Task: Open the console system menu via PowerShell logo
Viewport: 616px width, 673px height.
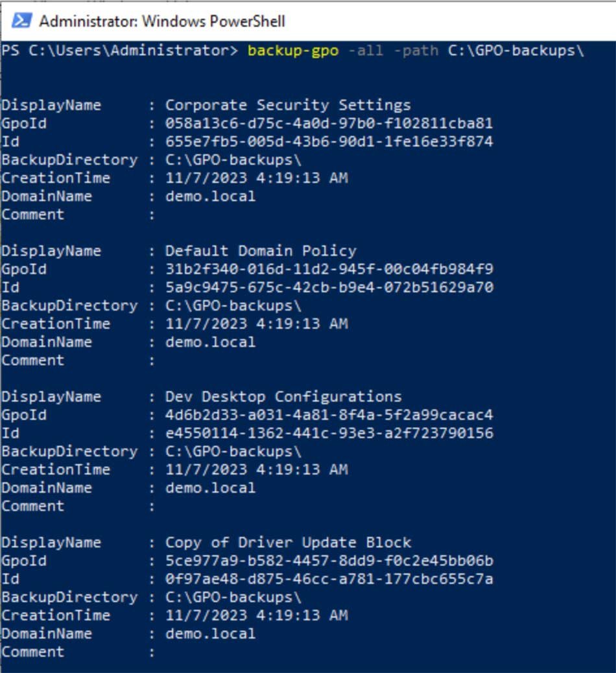Action: [21, 21]
